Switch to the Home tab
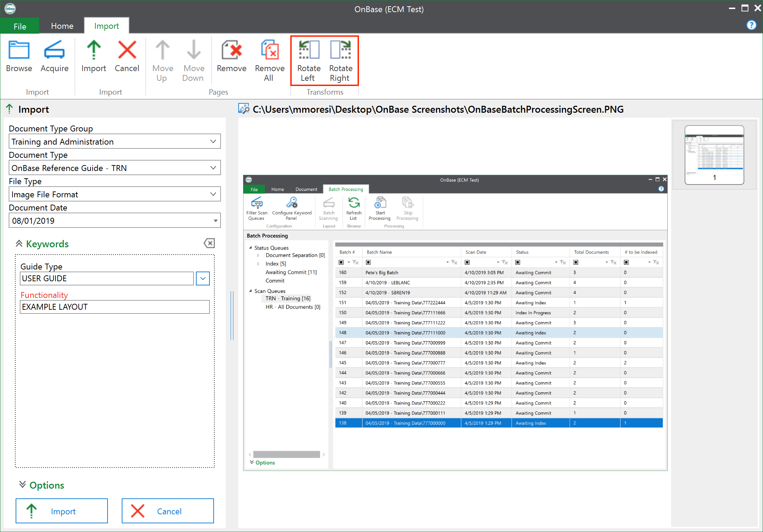 click(62, 26)
